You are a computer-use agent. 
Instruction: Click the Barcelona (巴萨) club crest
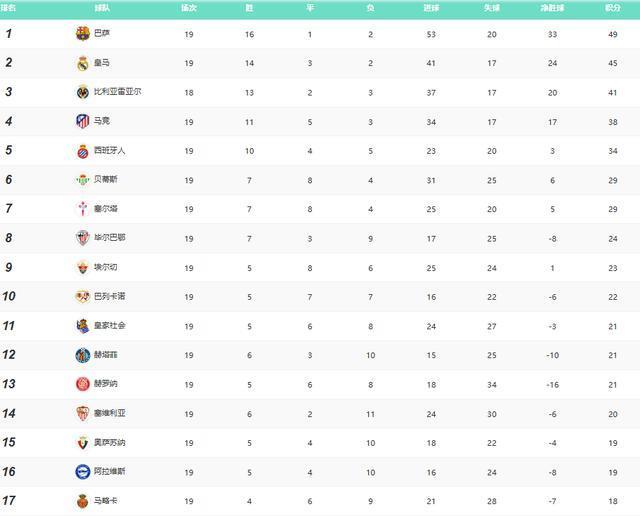[x=83, y=34]
